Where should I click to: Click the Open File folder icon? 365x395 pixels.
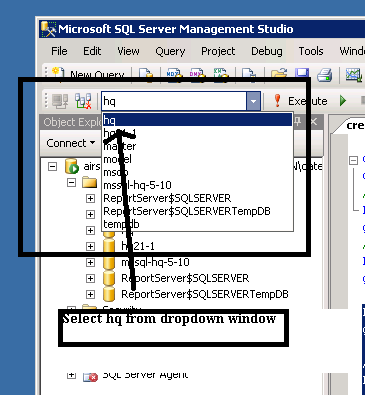tap(279, 75)
